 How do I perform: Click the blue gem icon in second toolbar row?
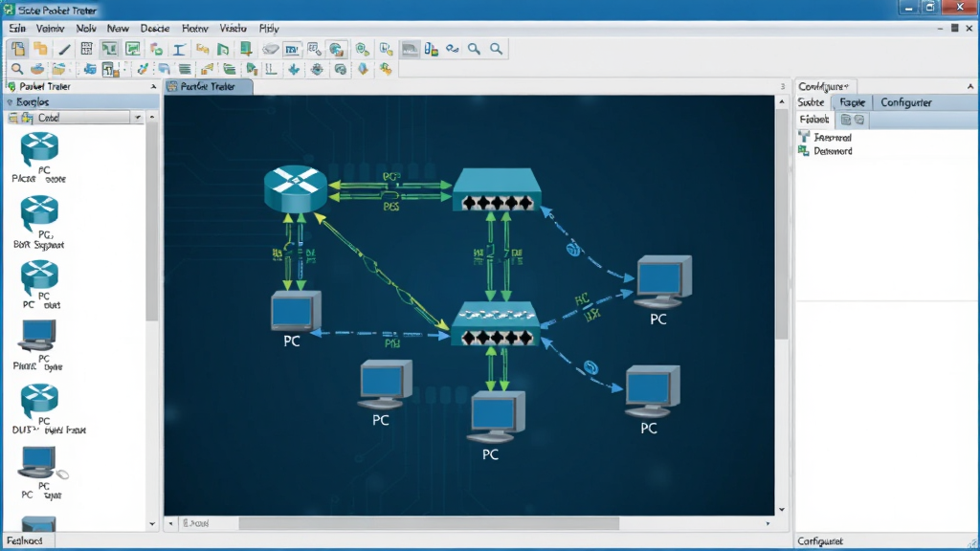[x=363, y=69]
